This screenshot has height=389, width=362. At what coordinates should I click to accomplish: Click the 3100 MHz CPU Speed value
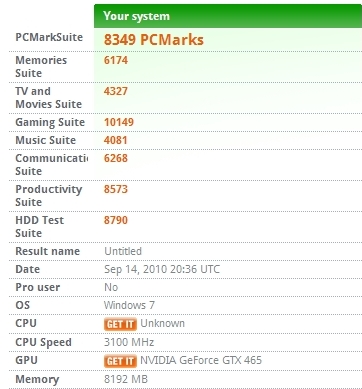129,342
